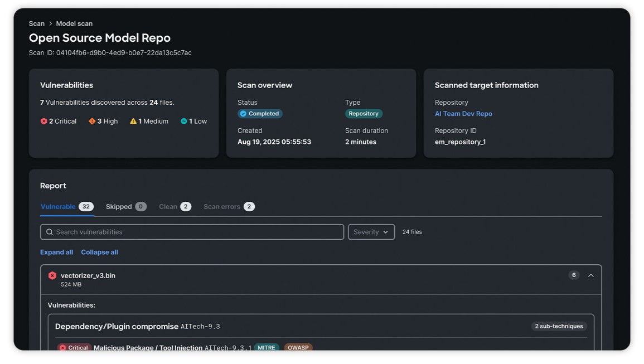Open the MITRE reference badge
This screenshot has height=364, width=644.
pyautogui.click(x=267, y=347)
